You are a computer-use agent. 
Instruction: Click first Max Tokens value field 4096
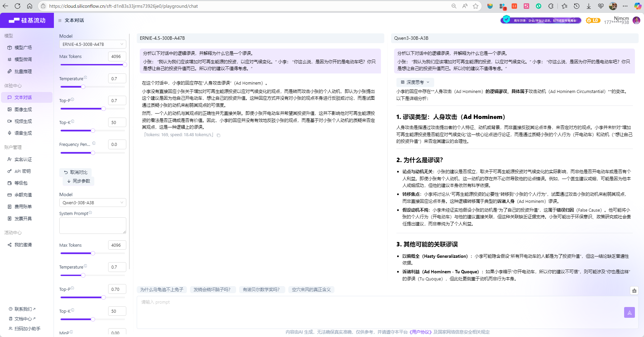pyautogui.click(x=117, y=56)
